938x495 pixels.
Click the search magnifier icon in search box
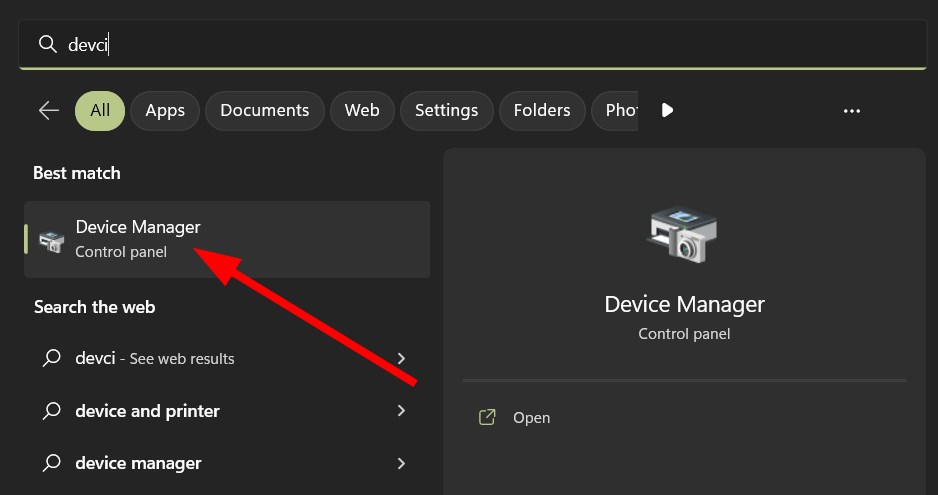coord(47,44)
